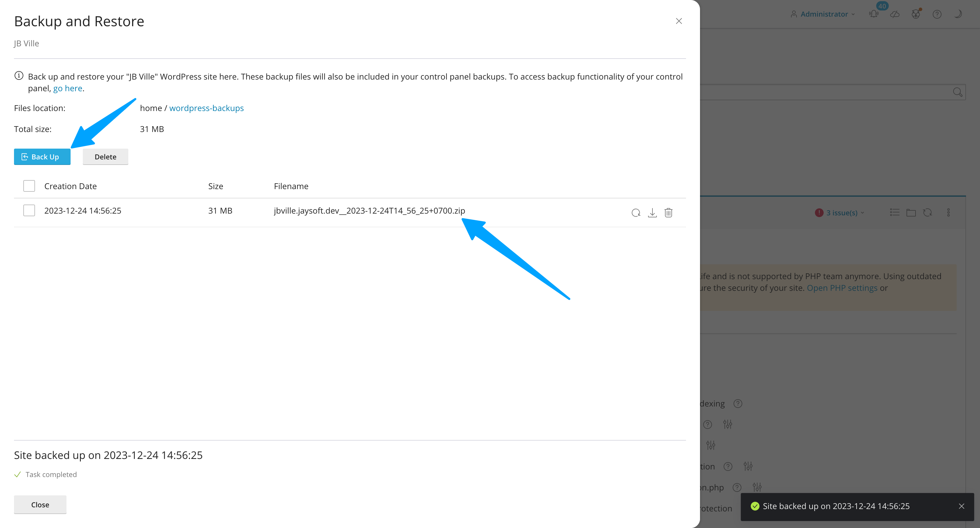The image size is (980, 528).
Task: Open the three-dot more actions menu
Action: click(x=949, y=212)
